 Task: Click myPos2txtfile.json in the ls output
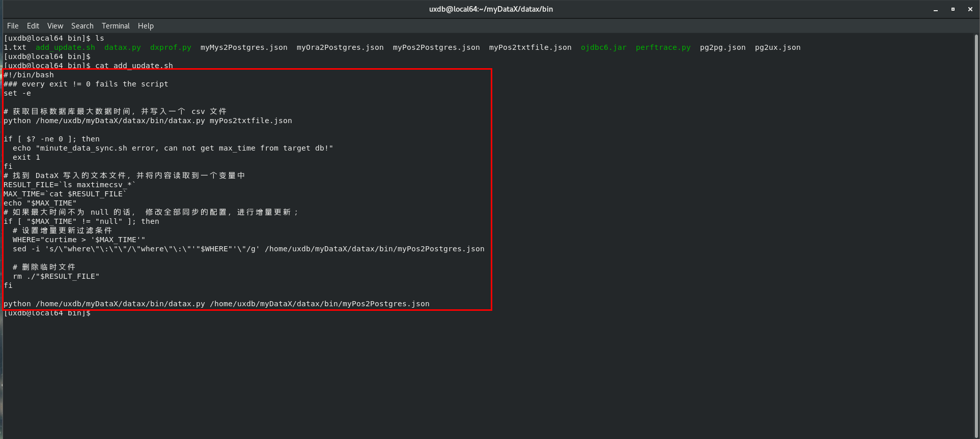coord(530,47)
